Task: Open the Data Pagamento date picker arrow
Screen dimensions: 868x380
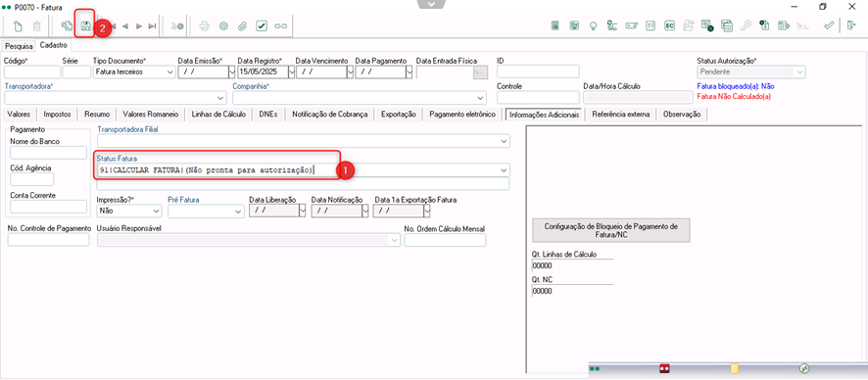Action: tap(410, 72)
